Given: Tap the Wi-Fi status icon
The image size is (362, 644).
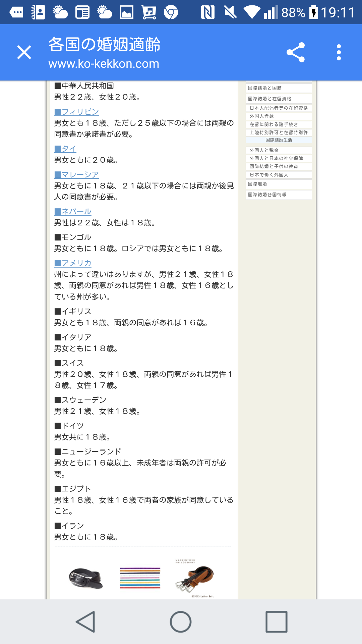Looking at the screenshot, I should tap(252, 12).
